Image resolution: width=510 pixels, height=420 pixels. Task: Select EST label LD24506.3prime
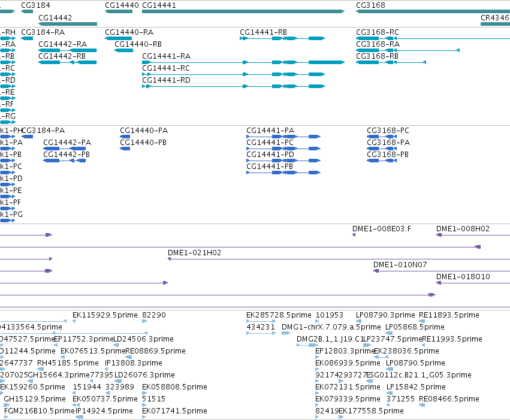(143, 339)
